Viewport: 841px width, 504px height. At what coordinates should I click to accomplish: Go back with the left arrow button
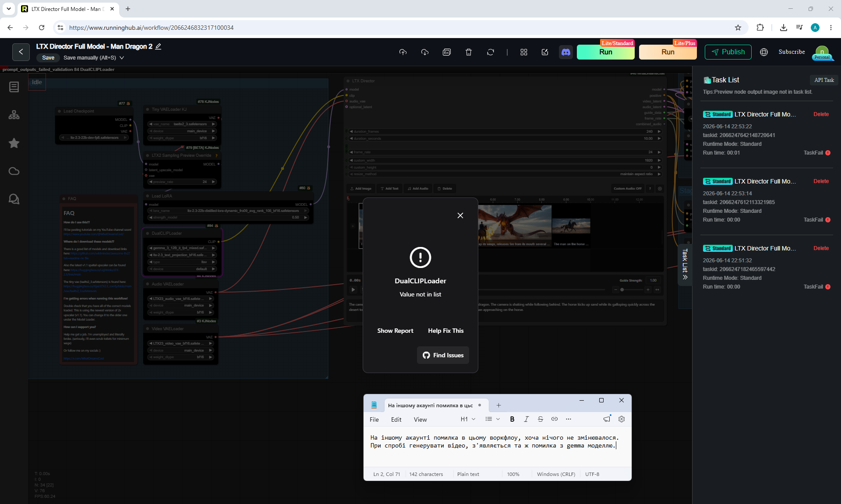pos(21,52)
